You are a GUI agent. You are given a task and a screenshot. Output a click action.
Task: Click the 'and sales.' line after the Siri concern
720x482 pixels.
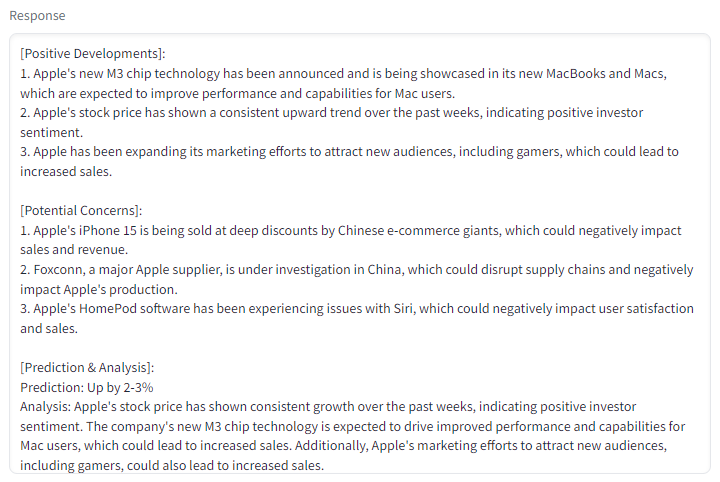pyautogui.click(x=49, y=329)
